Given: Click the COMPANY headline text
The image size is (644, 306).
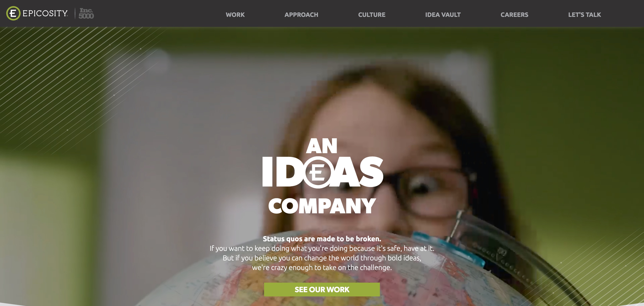Looking at the screenshot, I should coord(322,206).
